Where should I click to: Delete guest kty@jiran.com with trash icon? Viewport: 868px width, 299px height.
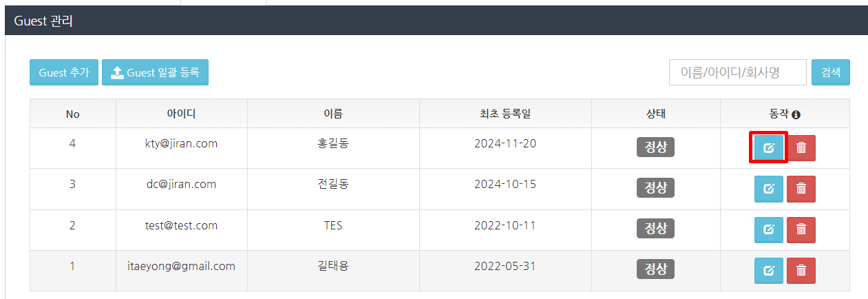801,147
